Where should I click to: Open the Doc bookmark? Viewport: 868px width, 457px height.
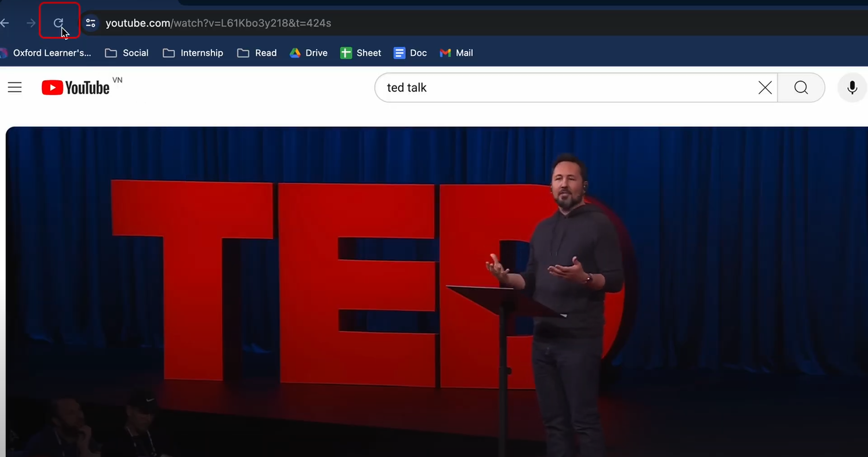point(410,53)
